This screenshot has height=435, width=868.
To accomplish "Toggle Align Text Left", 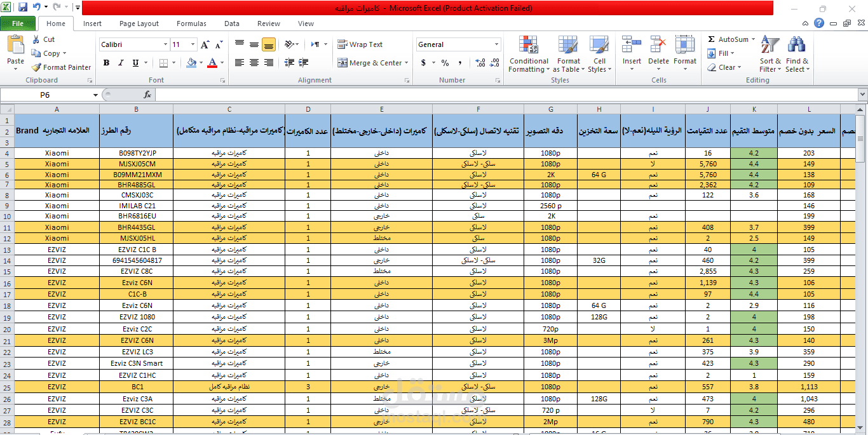I will tap(240, 63).
